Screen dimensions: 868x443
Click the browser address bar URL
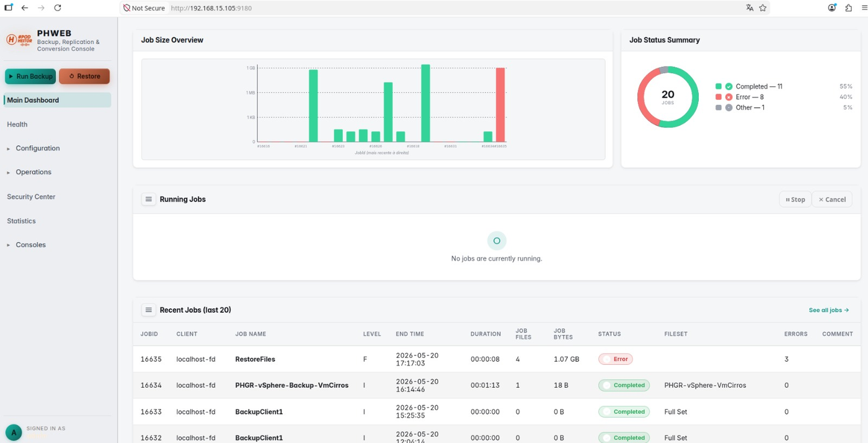pos(211,8)
